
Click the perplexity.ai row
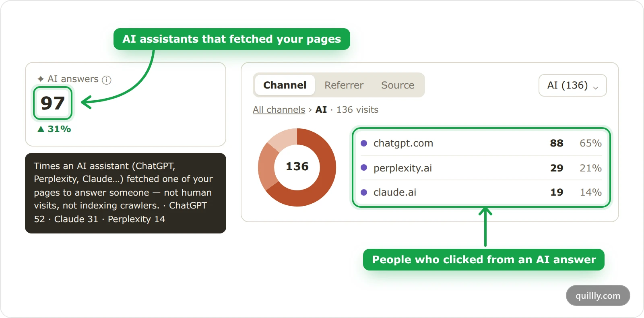coord(481,168)
